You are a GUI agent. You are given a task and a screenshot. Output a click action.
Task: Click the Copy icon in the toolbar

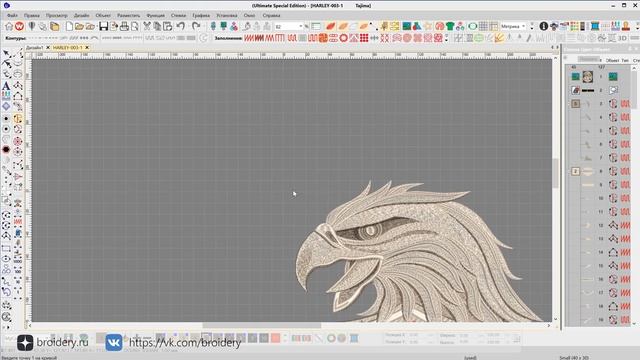point(157,27)
